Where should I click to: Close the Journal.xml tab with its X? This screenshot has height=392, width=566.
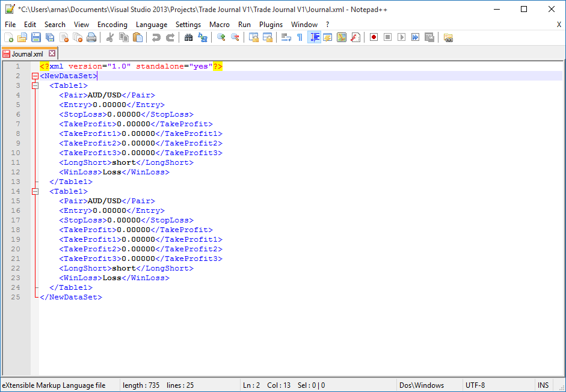pos(52,54)
